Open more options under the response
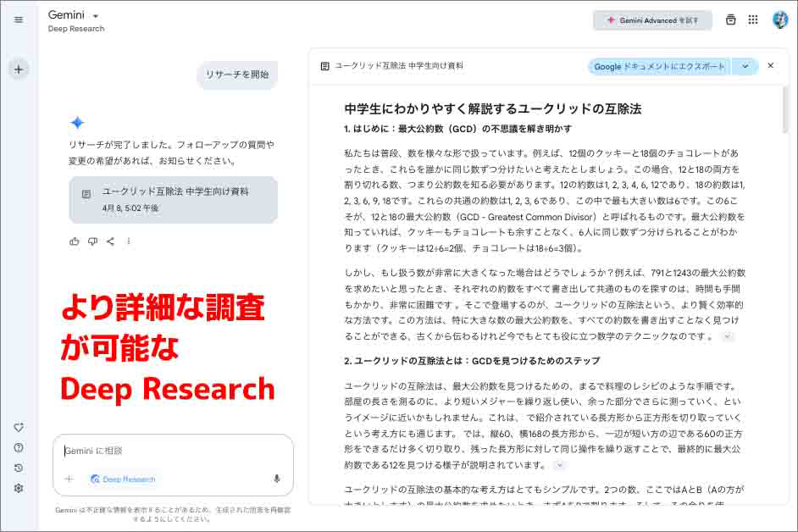The height and width of the screenshot is (532, 798). point(129,241)
